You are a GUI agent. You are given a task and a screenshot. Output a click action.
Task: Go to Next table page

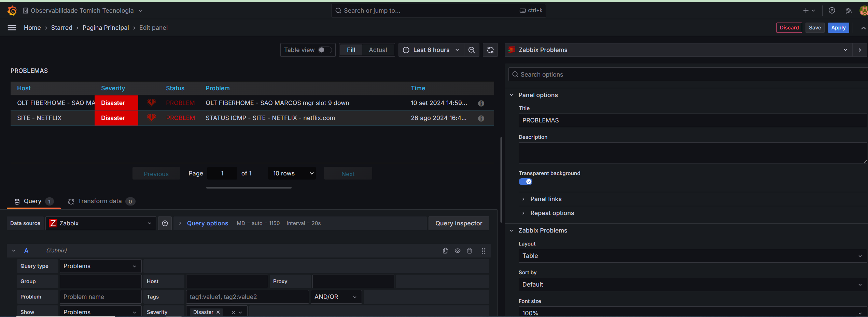pyautogui.click(x=348, y=173)
